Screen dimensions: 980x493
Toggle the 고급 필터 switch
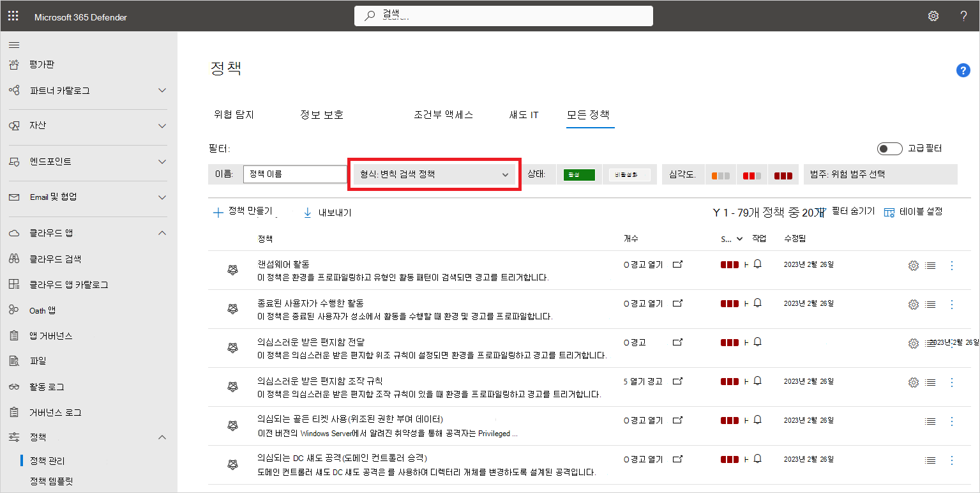click(x=889, y=149)
